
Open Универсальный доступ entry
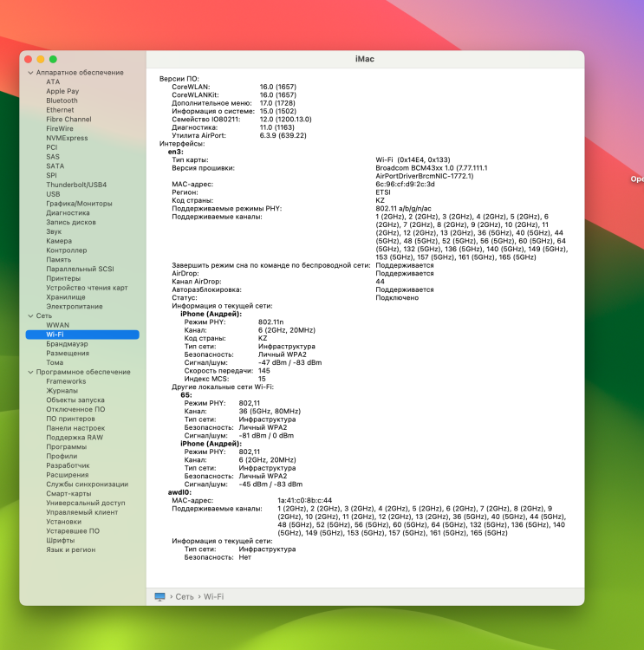pyautogui.click(x=86, y=503)
